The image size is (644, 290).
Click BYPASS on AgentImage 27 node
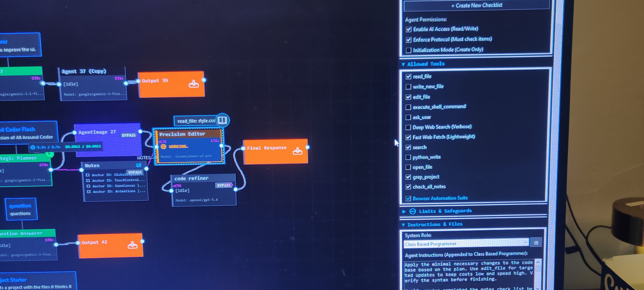(x=129, y=135)
